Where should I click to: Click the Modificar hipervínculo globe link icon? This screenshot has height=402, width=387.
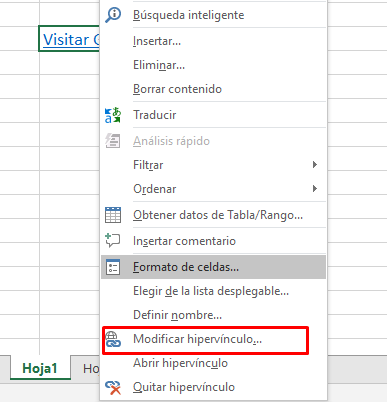tap(113, 339)
